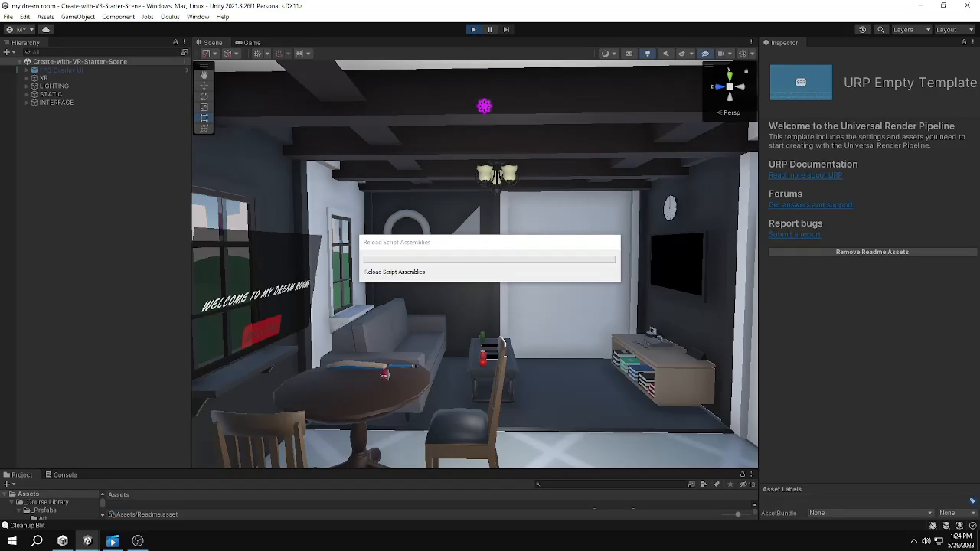The height and width of the screenshot is (551, 980).
Task: Toggle scene audio button
Action: coord(665,54)
